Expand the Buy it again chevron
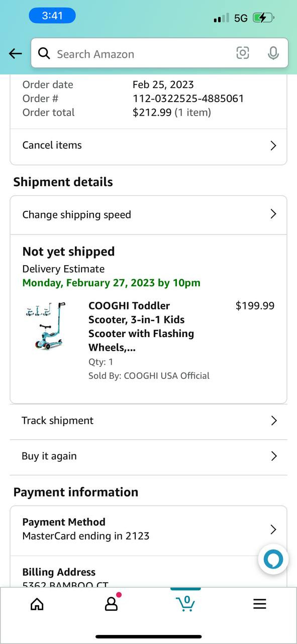The height and width of the screenshot is (644, 297). tap(274, 456)
